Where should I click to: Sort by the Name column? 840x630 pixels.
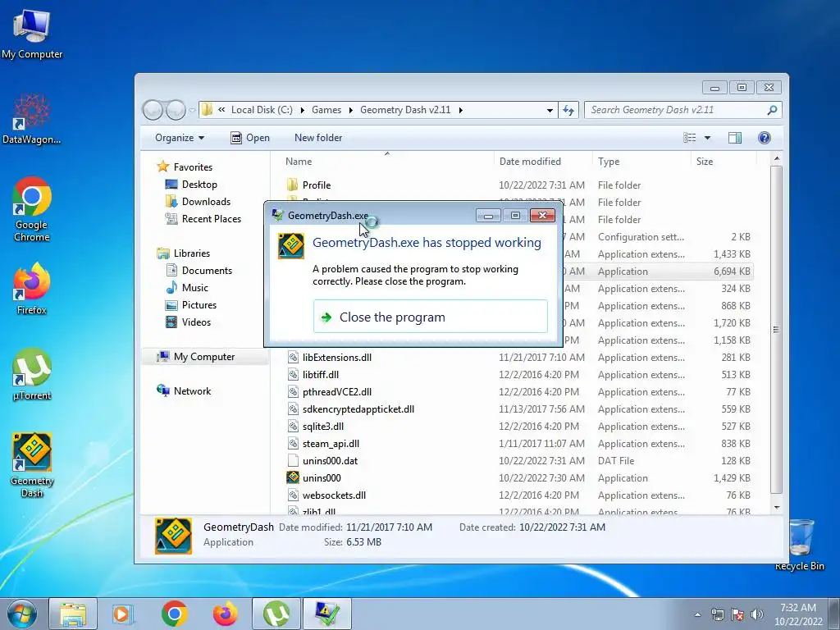(x=299, y=162)
